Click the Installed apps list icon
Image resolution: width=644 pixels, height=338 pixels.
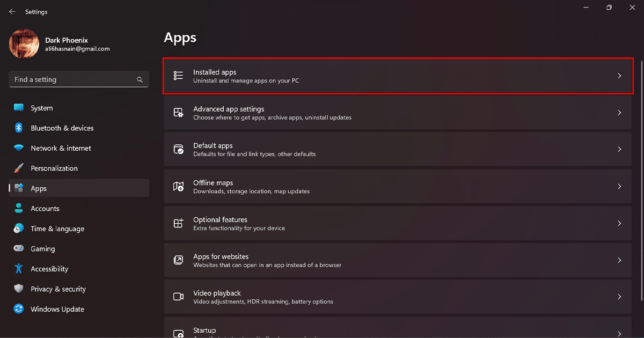click(178, 76)
